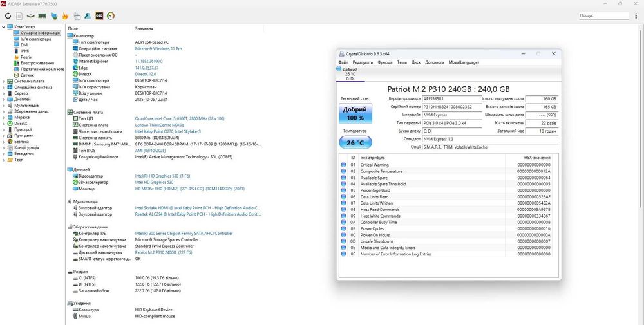Viewport: 644px width, 325px height.
Task: Expand the Сервер tree node
Action: (x=3, y=93)
